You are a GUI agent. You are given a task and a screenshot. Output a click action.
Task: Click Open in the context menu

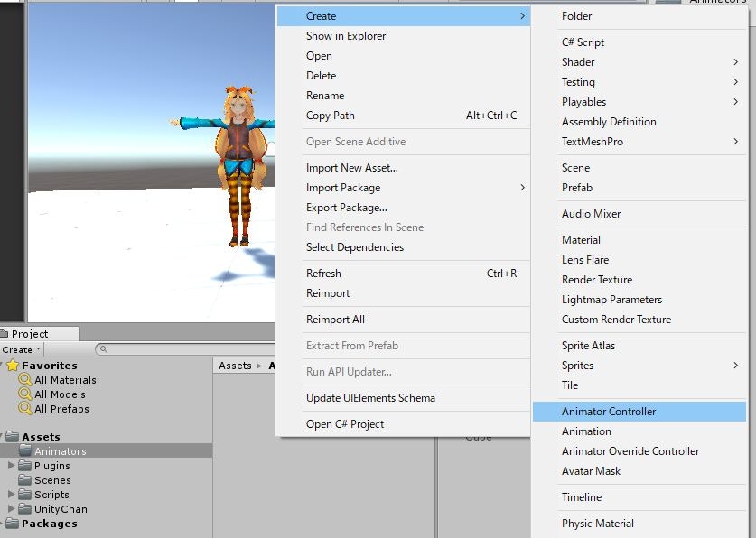(x=404, y=56)
